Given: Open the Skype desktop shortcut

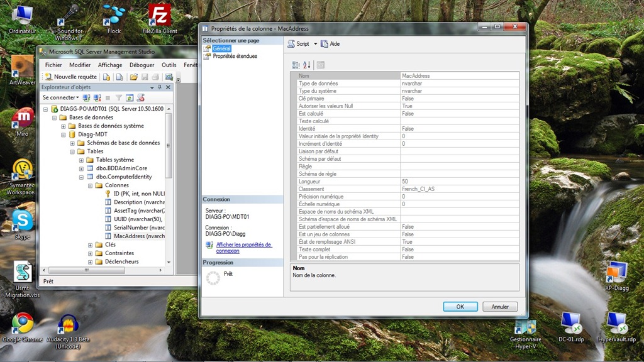Looking at the screenshot, I should [x=22, y=224].
